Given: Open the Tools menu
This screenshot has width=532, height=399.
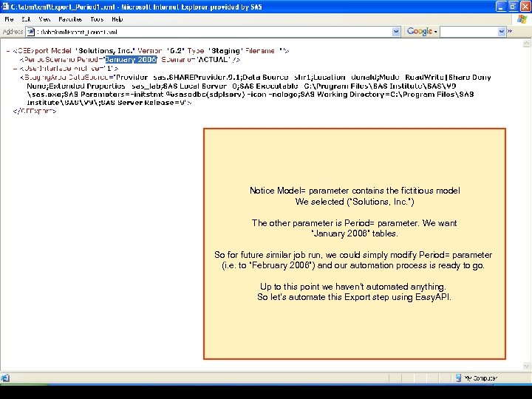Looking at the screenshot, I should point(97,19).
